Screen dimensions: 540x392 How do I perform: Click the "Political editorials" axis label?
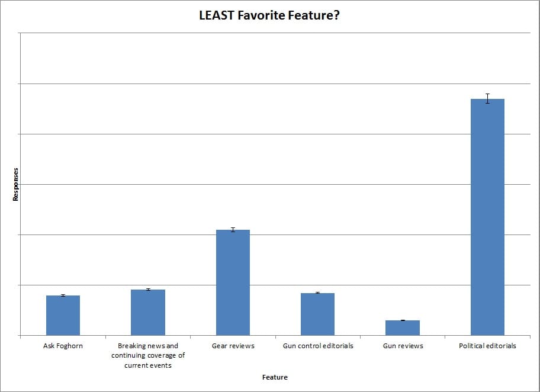[x=487, y=346]
